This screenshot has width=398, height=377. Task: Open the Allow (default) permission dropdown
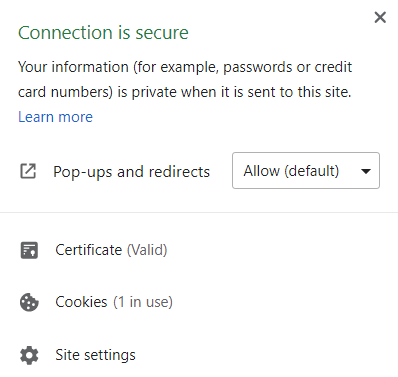click(x=306, y=171)
